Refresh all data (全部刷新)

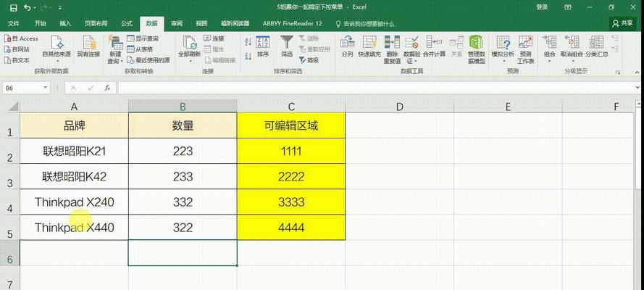(189, 46)
